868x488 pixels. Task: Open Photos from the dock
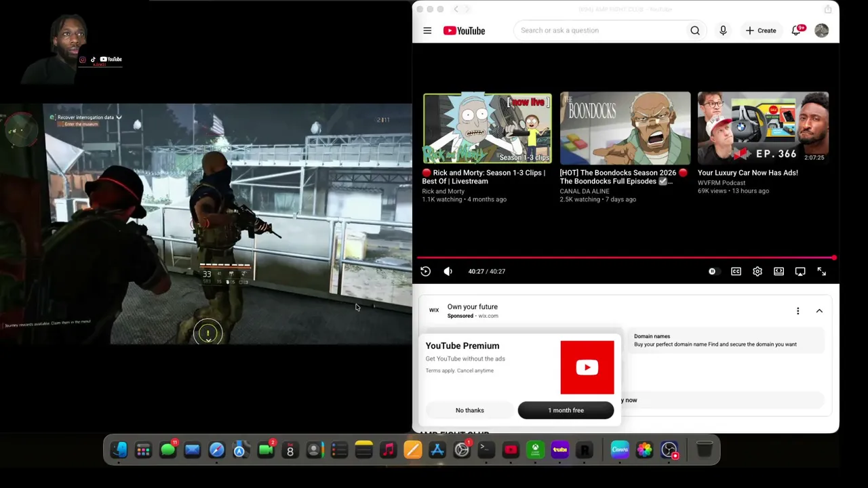(644, 449)
